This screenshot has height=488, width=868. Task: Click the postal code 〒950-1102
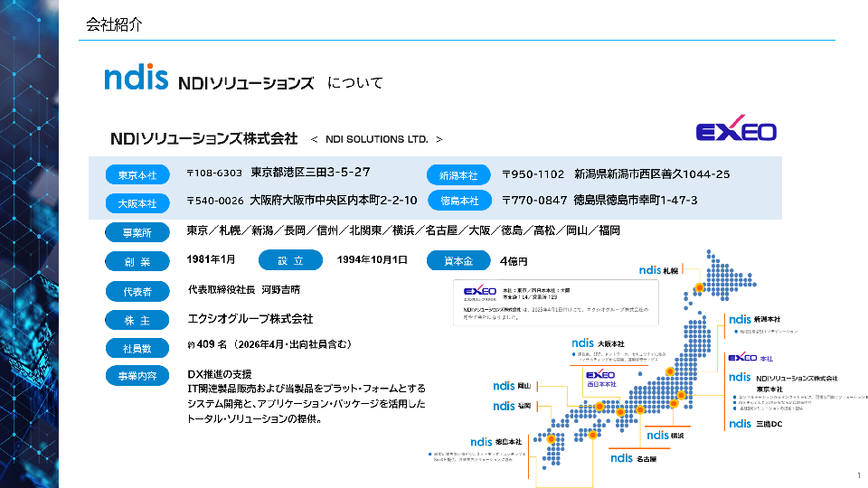533,174
